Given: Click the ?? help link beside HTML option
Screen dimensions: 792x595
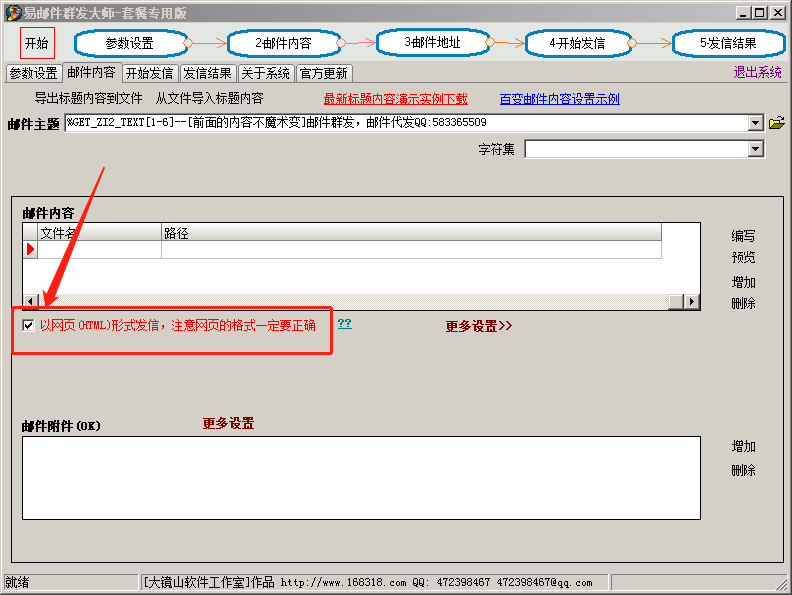Looking at the screenshot, I should pyautogui.click(x=344, y=324).
